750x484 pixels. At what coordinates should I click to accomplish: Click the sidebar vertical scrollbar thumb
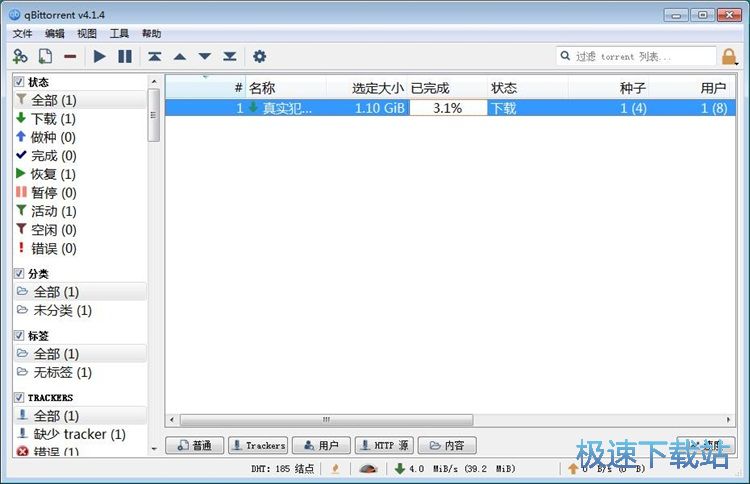[154, 115]
